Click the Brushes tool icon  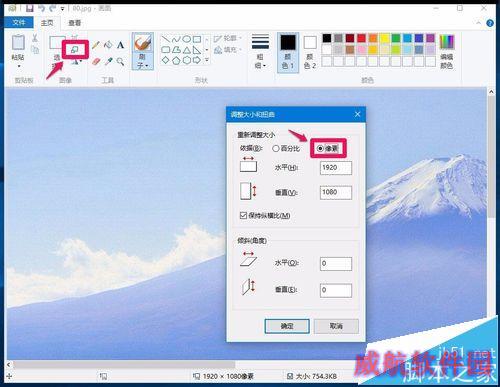(x=143, y=43)
